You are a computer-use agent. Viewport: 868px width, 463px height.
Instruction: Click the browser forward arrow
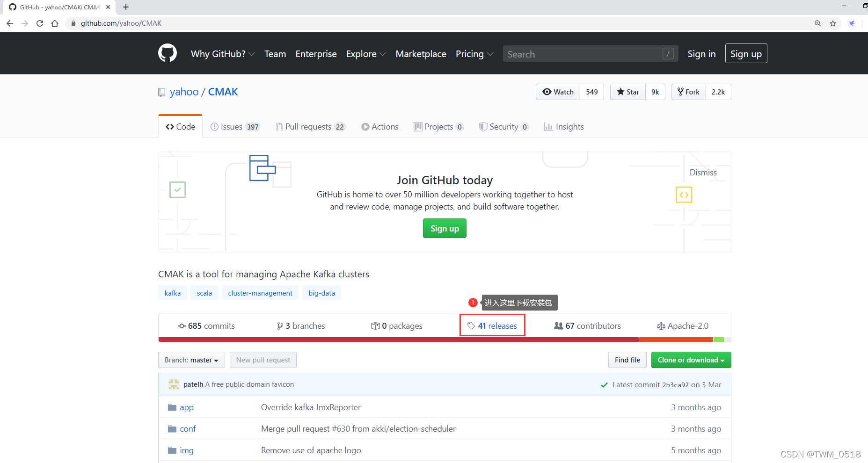tap(25, 23)
